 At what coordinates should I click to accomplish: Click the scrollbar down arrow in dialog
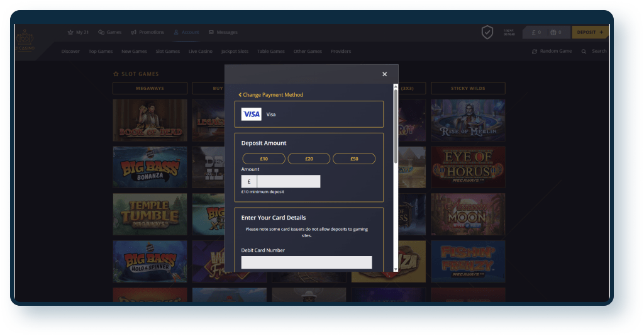point(396,269)
